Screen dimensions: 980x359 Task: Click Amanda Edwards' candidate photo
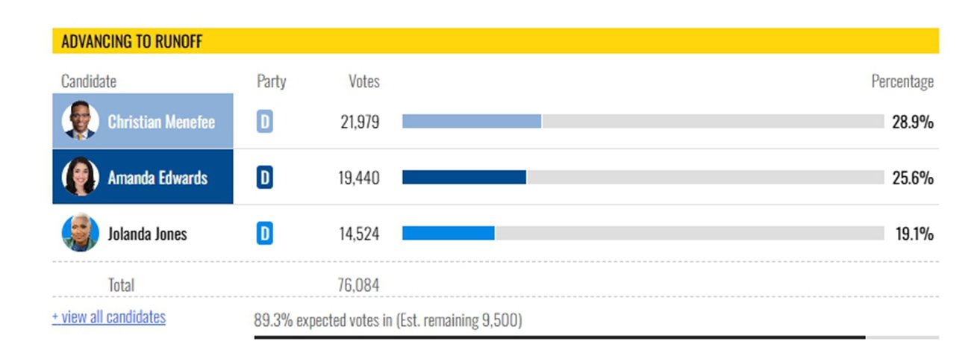[x=79, y=177]
